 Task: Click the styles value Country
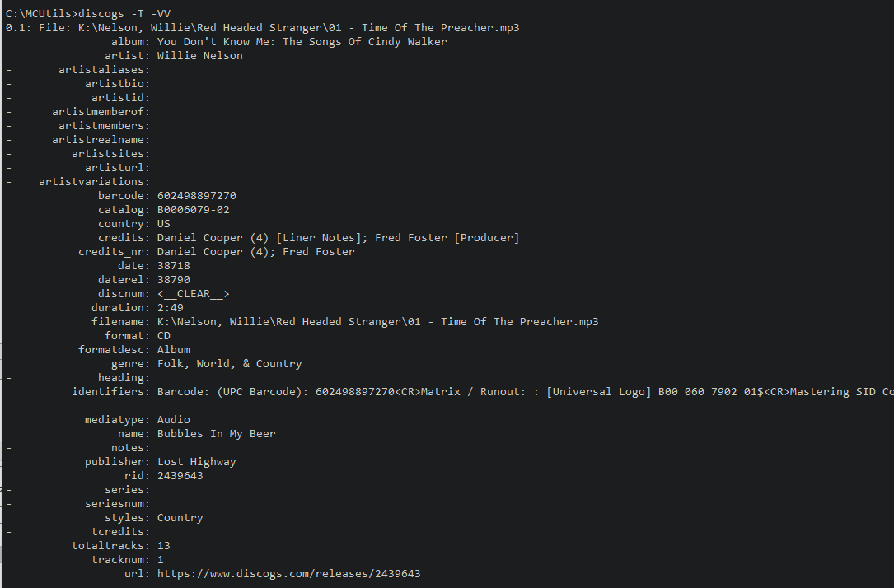point(180,518)
